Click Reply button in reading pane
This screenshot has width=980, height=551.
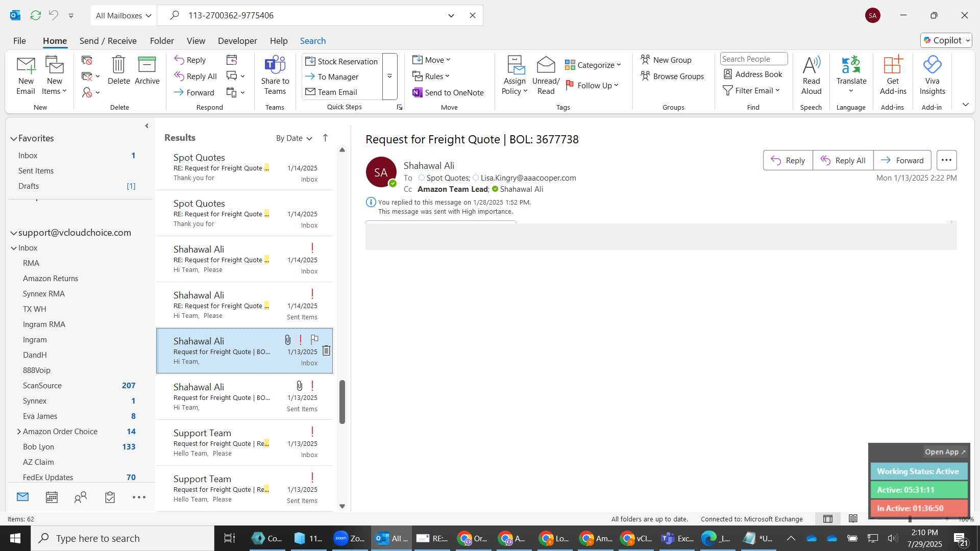coord(788,160)
